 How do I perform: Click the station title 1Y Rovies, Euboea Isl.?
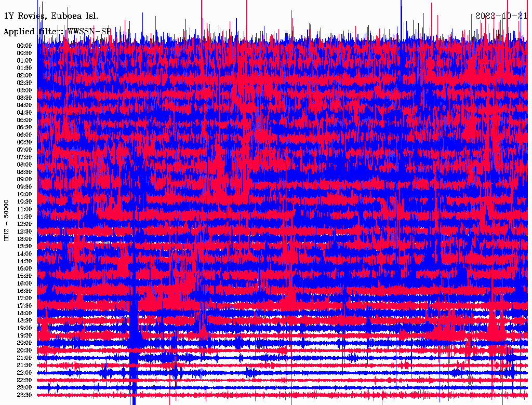(50, 16)
